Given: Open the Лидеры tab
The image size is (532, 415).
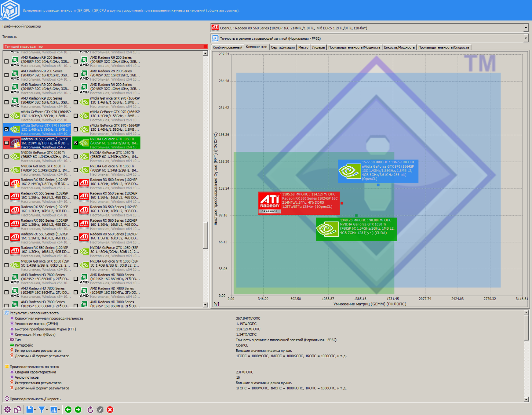Looking at the screenshot, I should (x=318, y=47).
